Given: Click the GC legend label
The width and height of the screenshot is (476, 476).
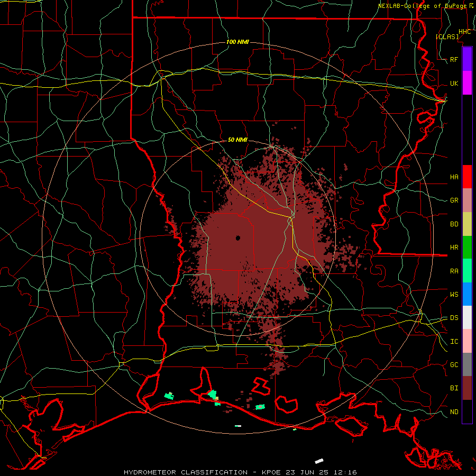Looking at the screenshot, I should tap(454, 364).
